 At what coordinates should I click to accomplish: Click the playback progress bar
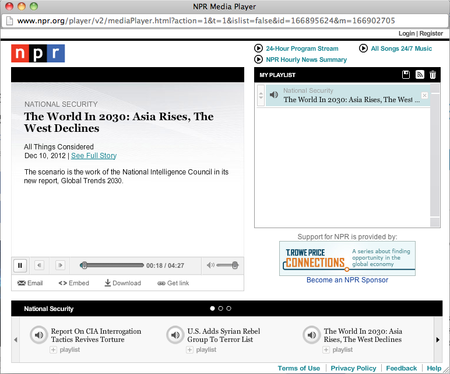pyautogui.click(x=112, y=265)
